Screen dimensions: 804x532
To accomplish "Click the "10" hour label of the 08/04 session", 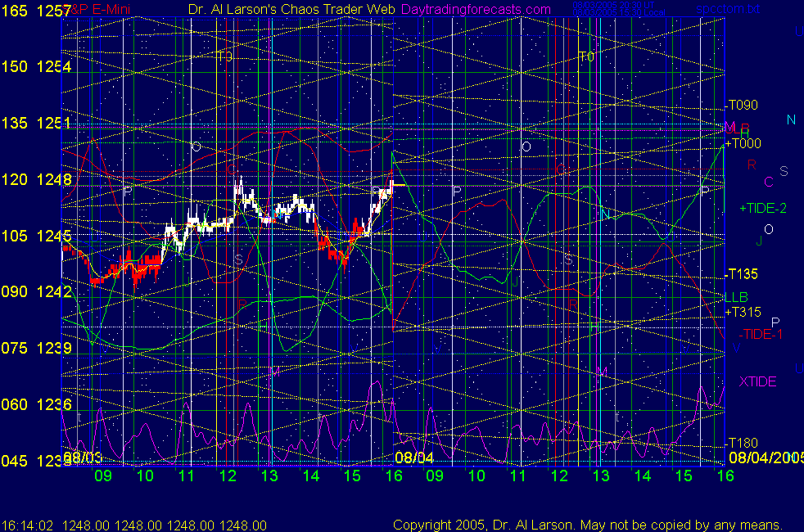I will pyautogui.click(x=477, y=476).
